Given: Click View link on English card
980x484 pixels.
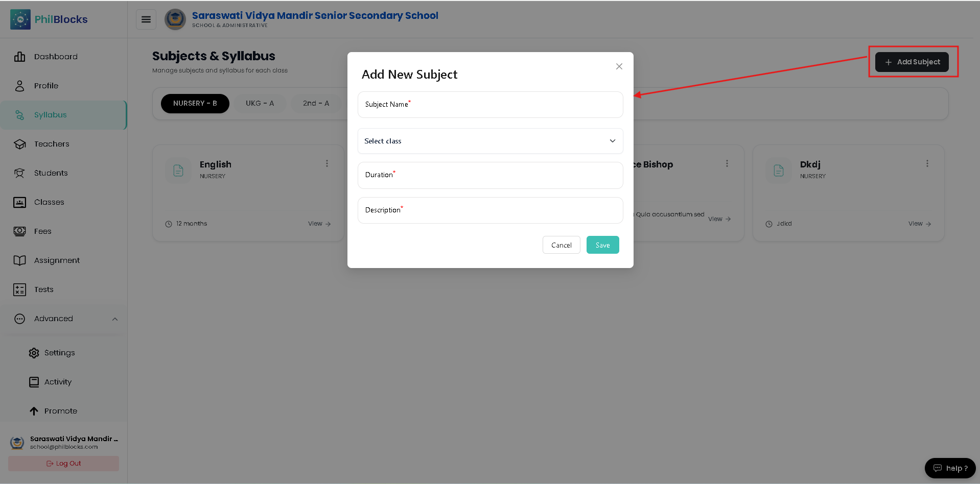Looking at the screenshot, I should [x=319, y=224].
